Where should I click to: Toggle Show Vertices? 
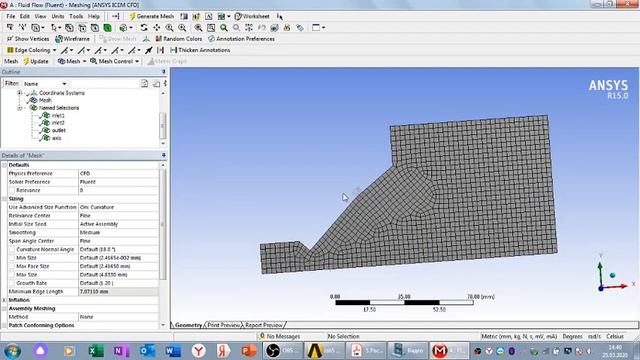28,39
